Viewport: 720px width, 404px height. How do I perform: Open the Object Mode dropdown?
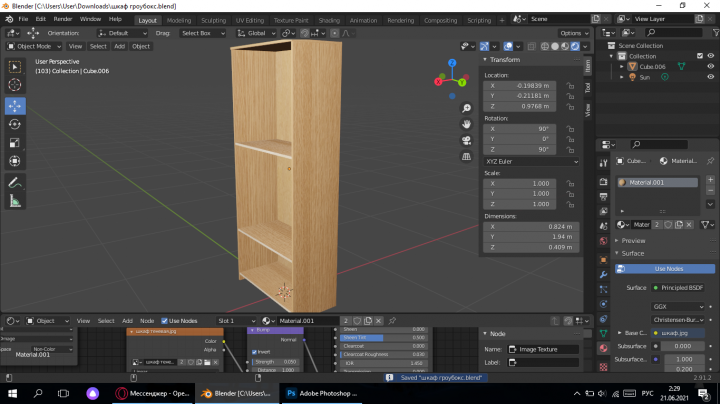tap(34, 46)
